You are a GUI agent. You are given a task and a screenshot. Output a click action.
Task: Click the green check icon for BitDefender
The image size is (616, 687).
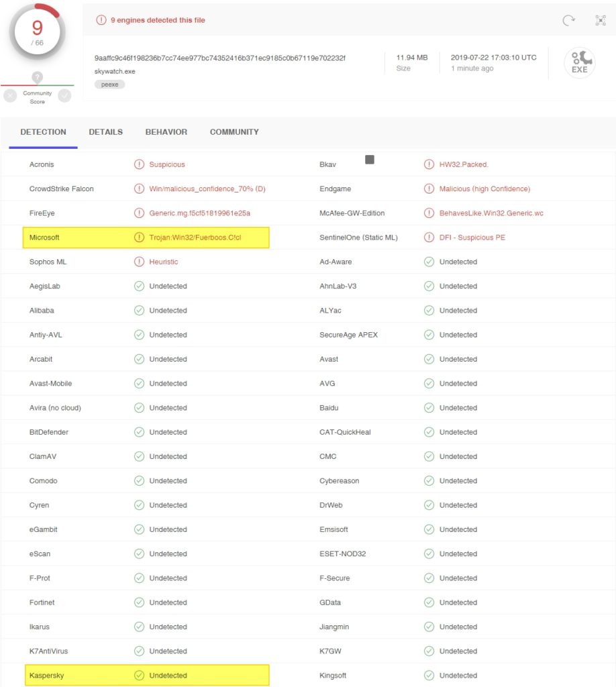pos(139,432)
